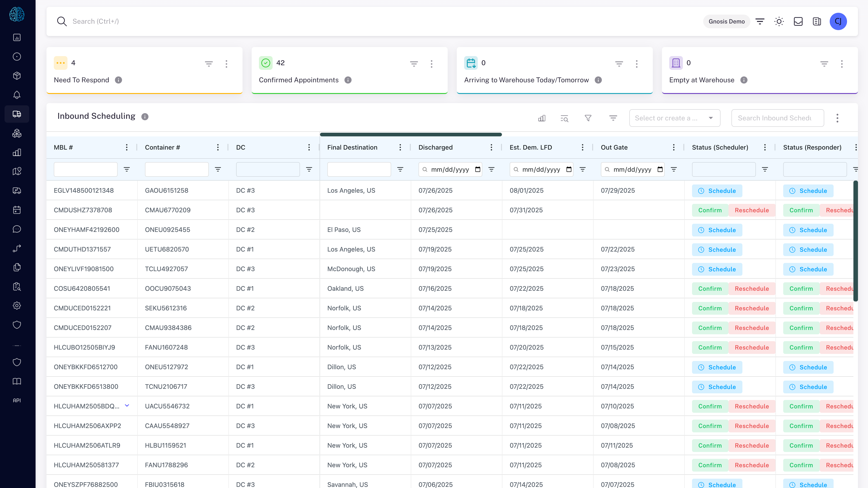
Task: Open the bell notifications icon in the sidebar
Action: pyautogui.click(x=17, y=95)
